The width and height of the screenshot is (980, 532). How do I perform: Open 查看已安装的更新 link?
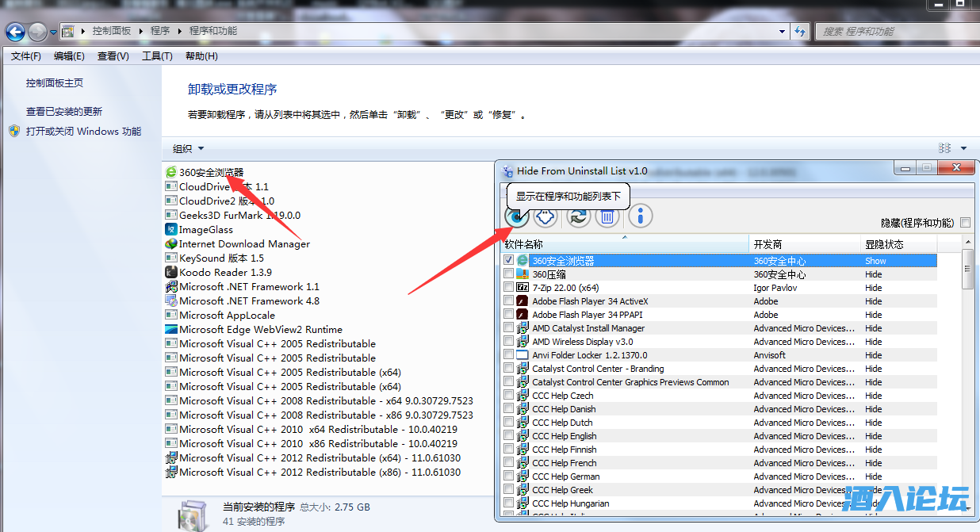click(x=64, y=112)
